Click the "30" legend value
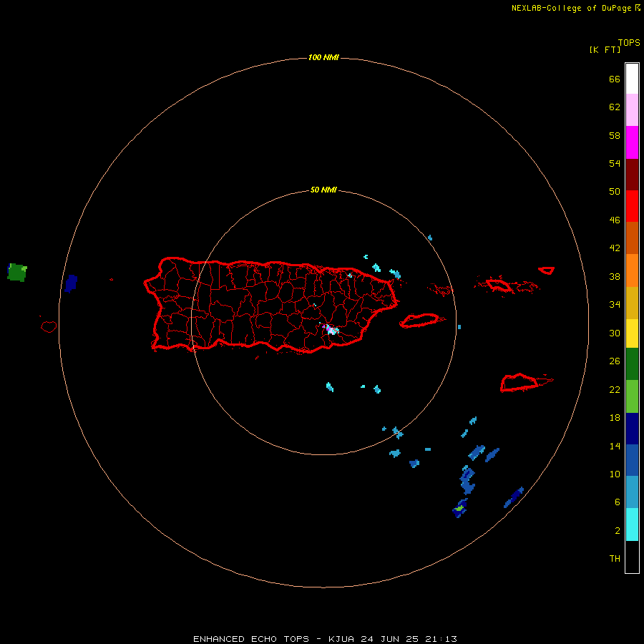The height and width of the screenshot is (644, 644). tap(615, 333)
